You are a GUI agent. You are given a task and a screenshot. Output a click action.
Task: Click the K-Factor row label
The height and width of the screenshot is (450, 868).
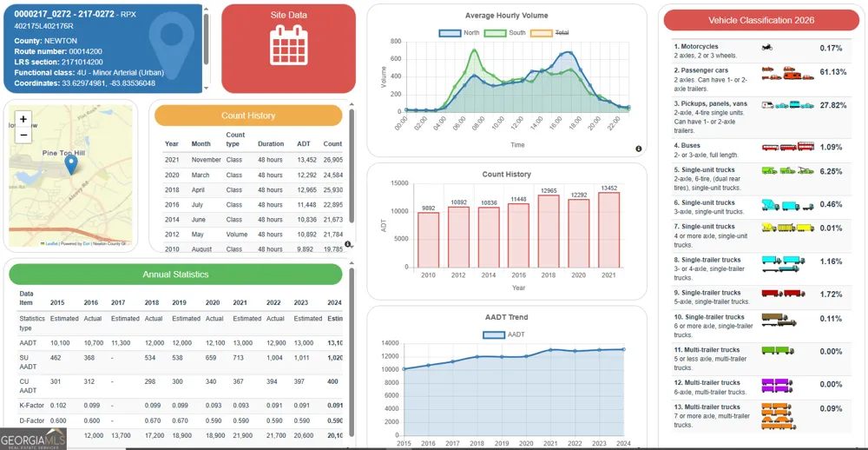click(x=31, y=405)
